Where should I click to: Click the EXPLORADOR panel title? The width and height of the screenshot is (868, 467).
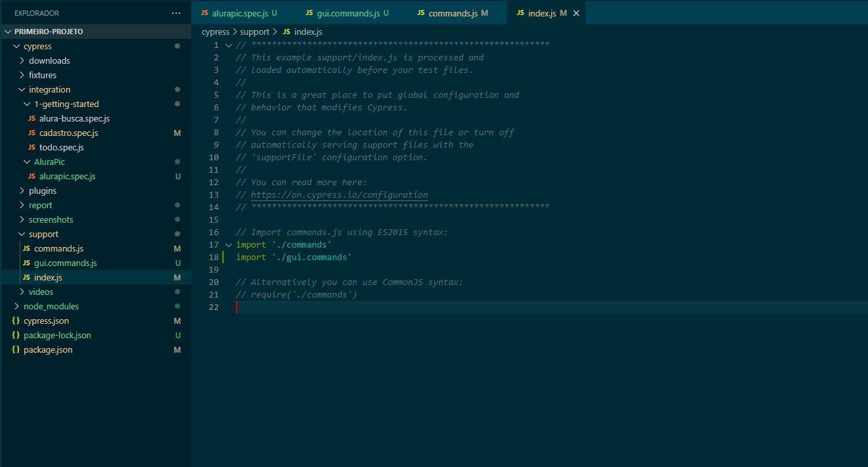point(37,13)
